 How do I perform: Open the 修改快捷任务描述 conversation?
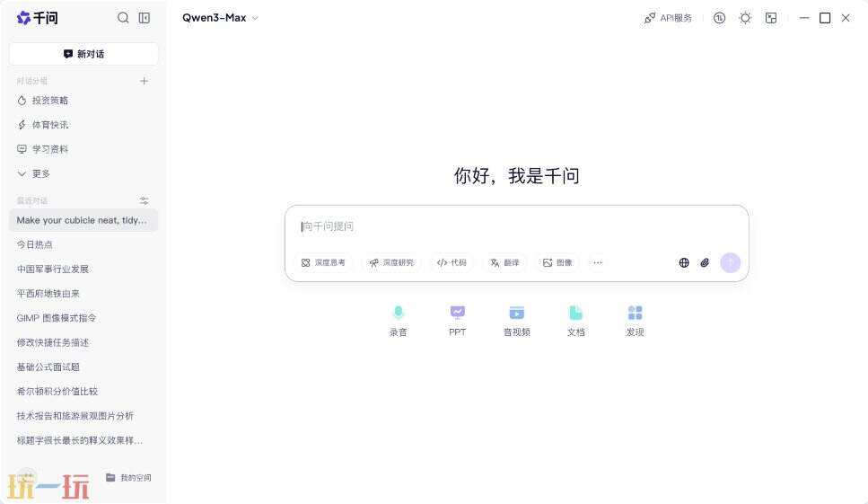tap(83, 342)
